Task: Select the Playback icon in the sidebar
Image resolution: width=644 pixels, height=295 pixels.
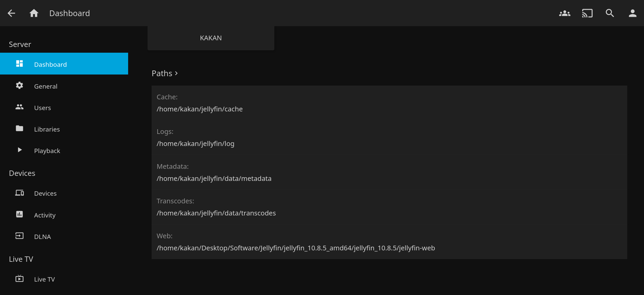Action: [19, 150]
